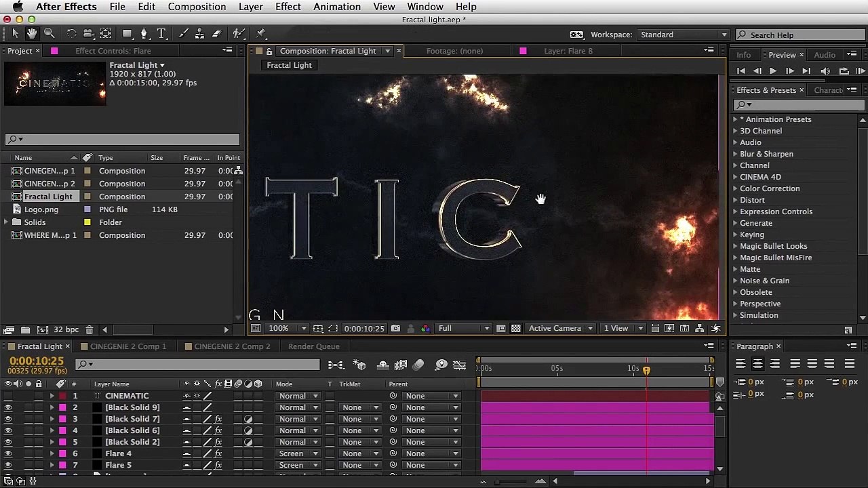Click the current time indicator on timeline ruler
The image size is (868, 488).
click(x=646, y=370)
